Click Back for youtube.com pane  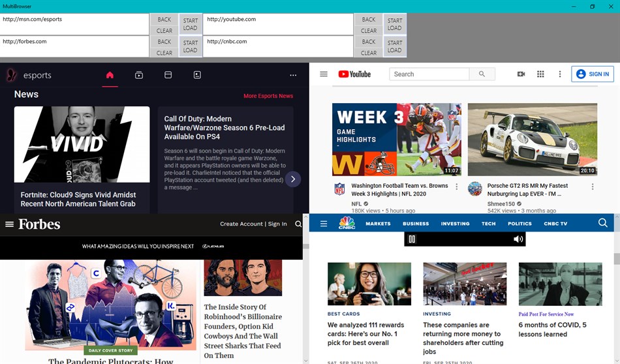coord(369,20)
